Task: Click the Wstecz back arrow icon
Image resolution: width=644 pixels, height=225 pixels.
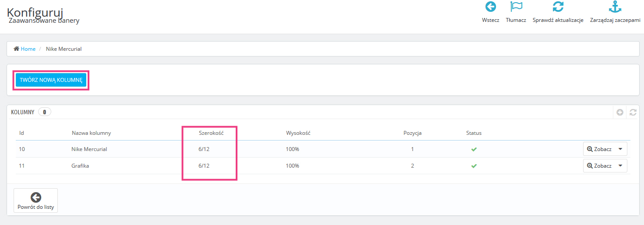Action: [x=490, y=7]
